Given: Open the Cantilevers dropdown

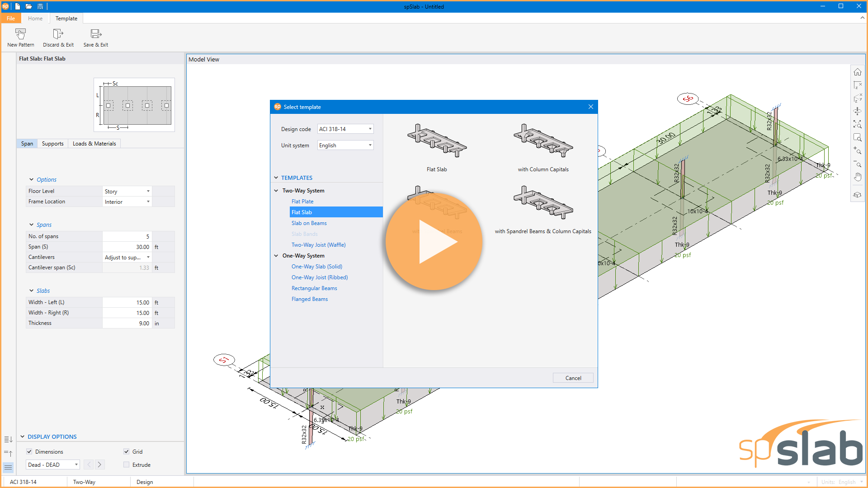Looking at the screenshot, I should pyautogui.click(x=127, y=257).
